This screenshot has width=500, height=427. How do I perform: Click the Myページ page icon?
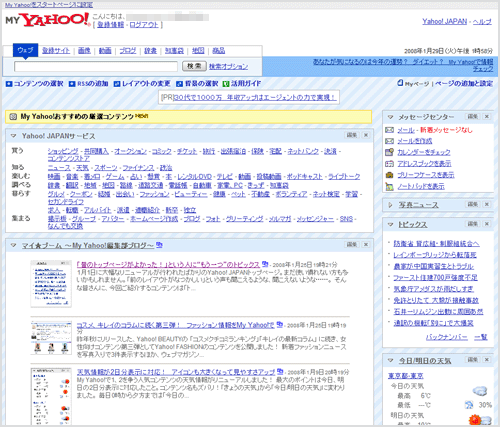tap(400, 83)
